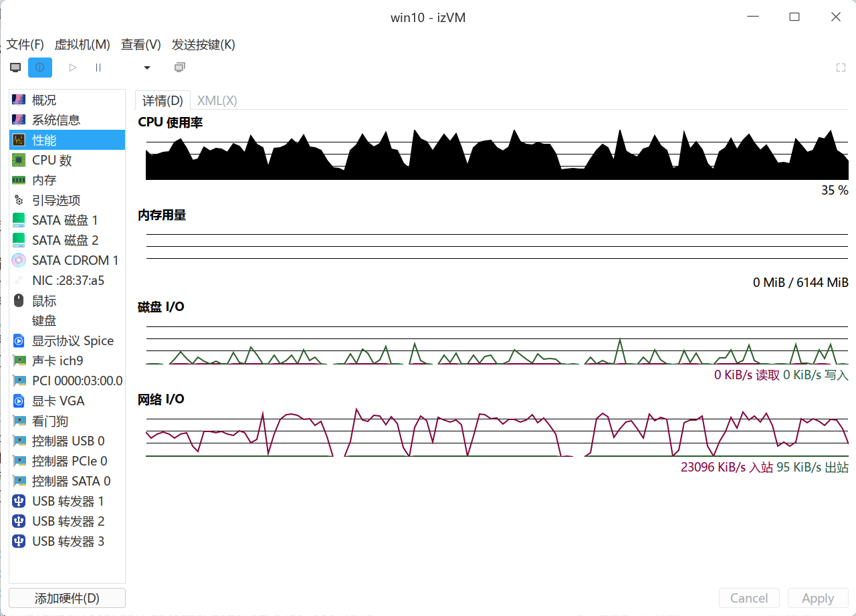This screenshot has height=616, width=856.
Task: Click the CPU 使用率 heading
Action: (171, 122)
